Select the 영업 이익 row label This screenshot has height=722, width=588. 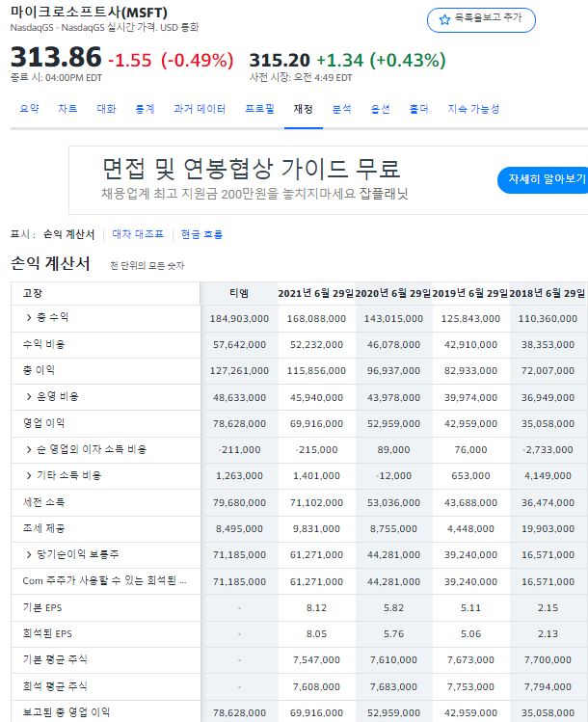click(43, 423)
